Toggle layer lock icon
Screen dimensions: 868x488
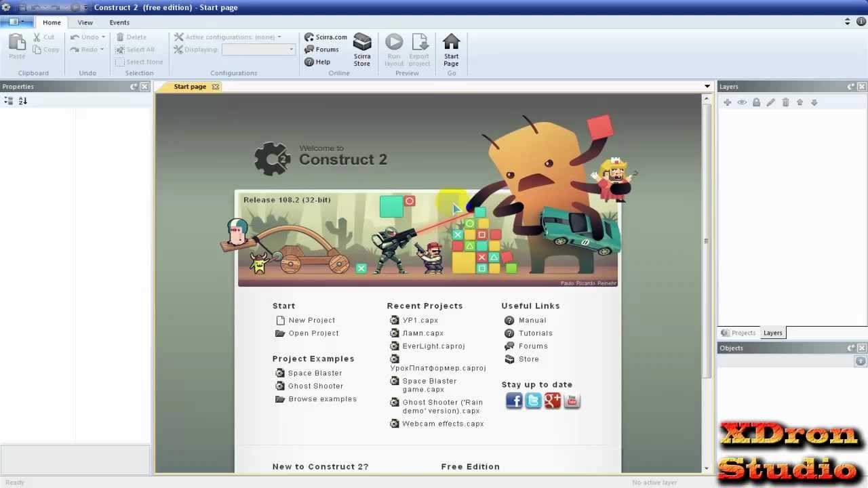pyautogui.click(x=756, y=102)
